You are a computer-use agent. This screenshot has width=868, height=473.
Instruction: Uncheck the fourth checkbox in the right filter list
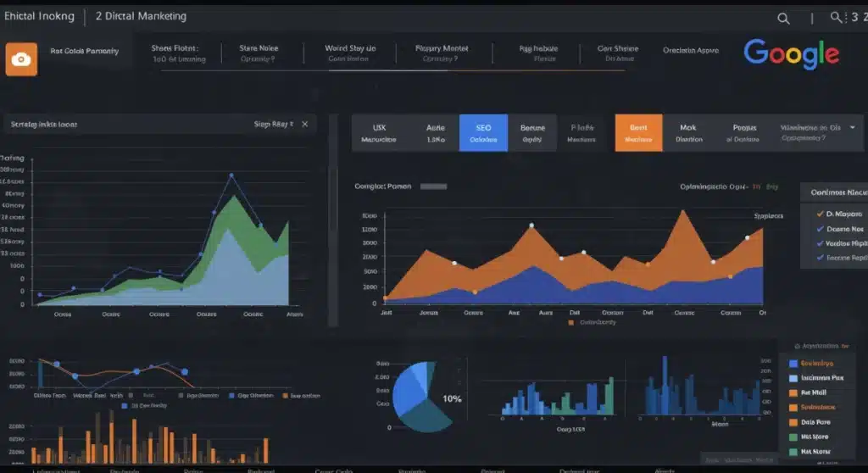click(820, 256)
